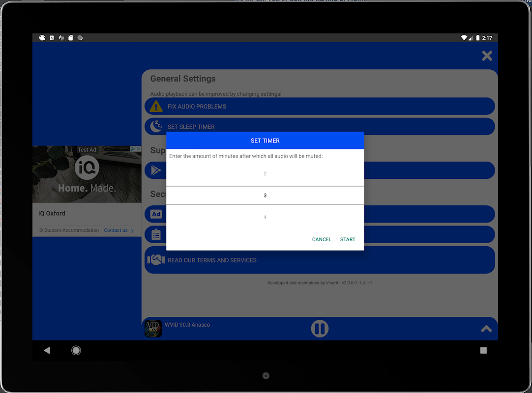Click the battery status icon
The width and height of the screenshot is (532, 393).
[478, 38]
